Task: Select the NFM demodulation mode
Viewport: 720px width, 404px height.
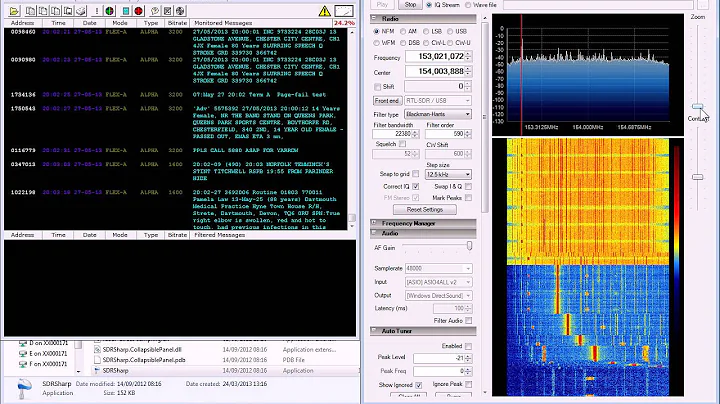Action: (377, 31)
